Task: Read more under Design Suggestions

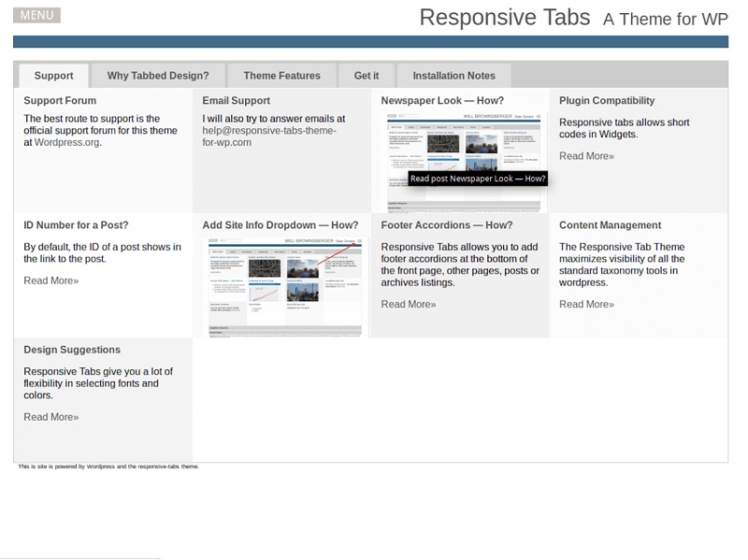Action: 51,417
